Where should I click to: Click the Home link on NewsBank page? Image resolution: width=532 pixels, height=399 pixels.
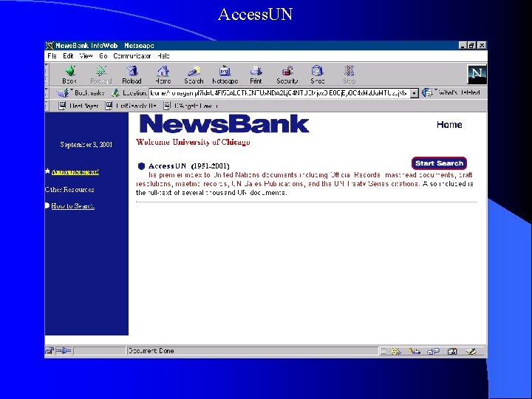[x=449, y=125]
